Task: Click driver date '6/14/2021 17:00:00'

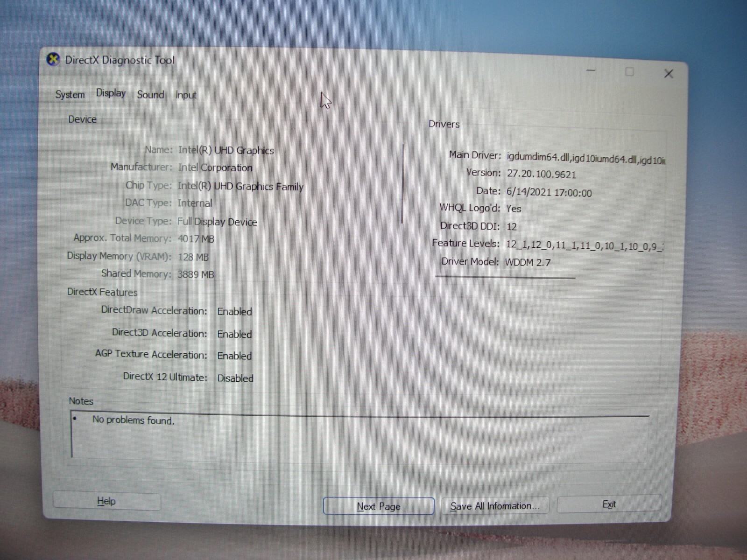Action: (x=549, y=192)
